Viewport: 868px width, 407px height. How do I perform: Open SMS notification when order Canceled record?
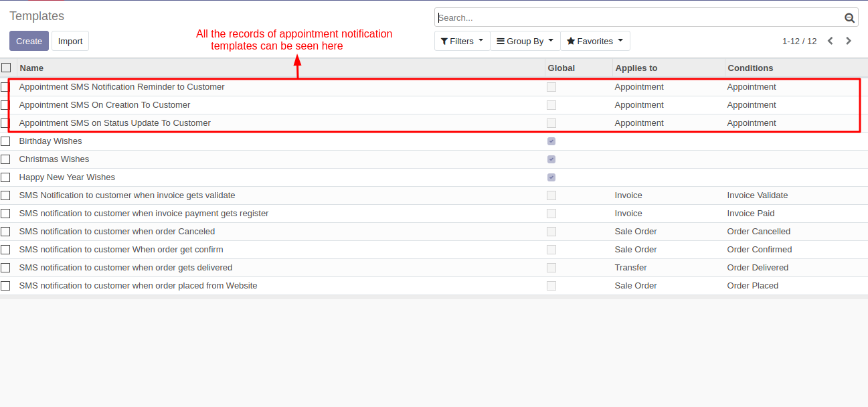(117, 232)
